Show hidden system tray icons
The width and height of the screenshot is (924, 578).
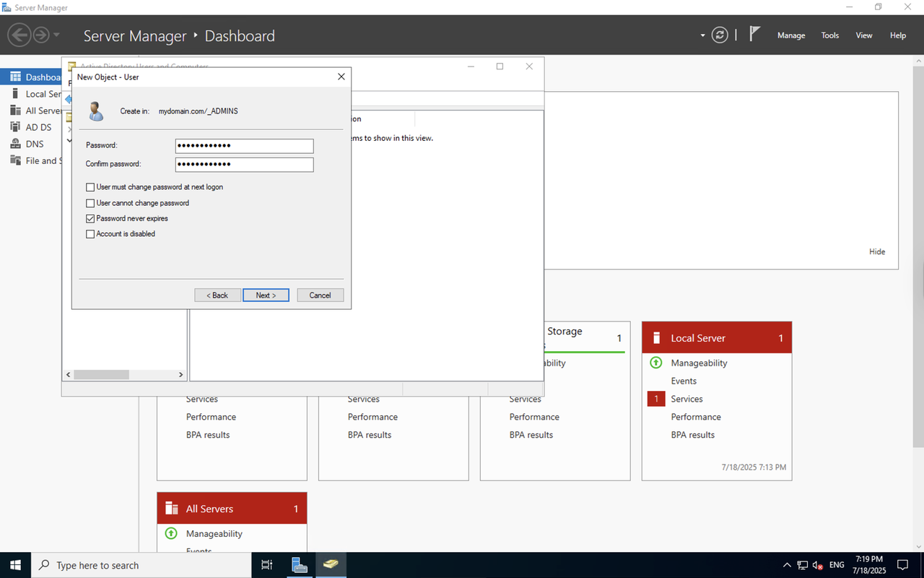(787, 565)
